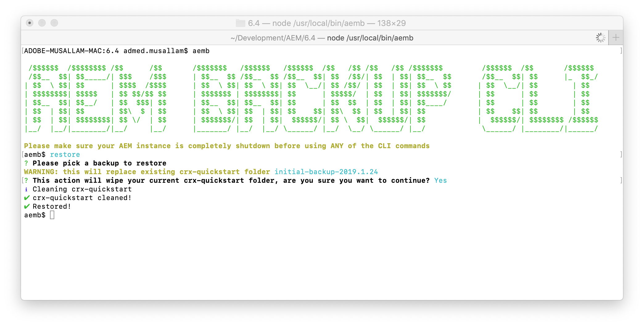Select the ~/Development/AEM/6.4 terminal tab
This screenshot has height=326, width=644.
point(315,38)
